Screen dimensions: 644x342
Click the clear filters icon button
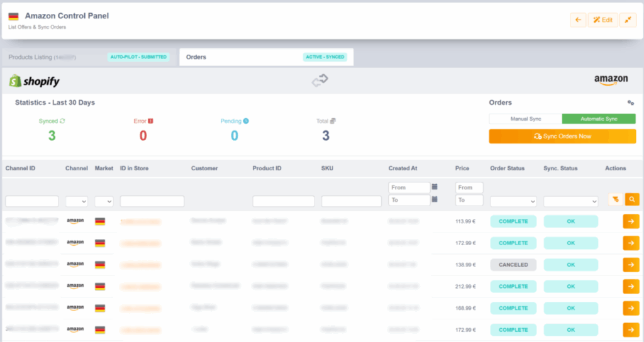pyautogui.click(x=616, y=199)
